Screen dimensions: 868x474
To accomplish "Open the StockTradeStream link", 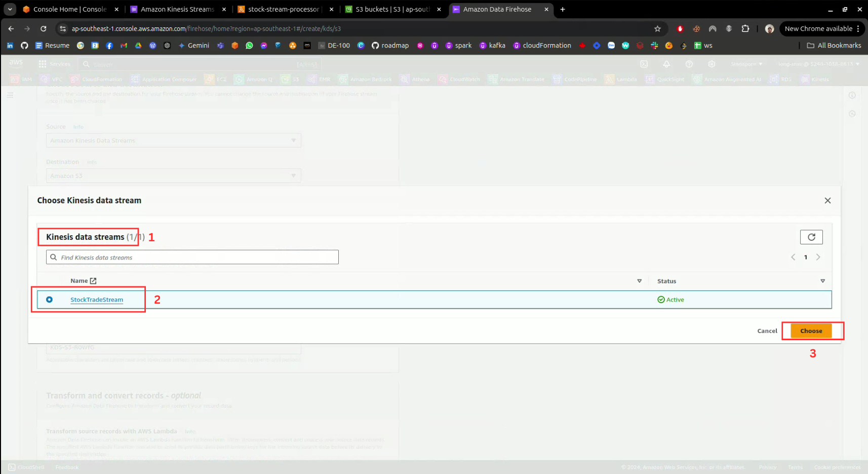I will coord(97,300).
